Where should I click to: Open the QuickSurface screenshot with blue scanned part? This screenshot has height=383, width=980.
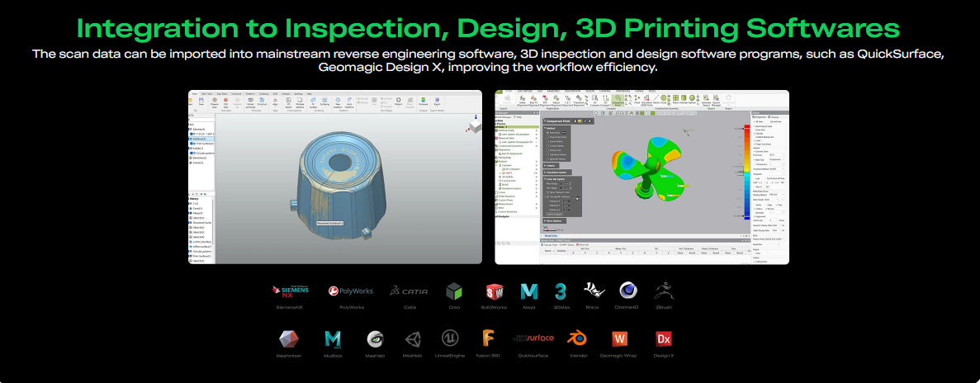coord(335,177)
